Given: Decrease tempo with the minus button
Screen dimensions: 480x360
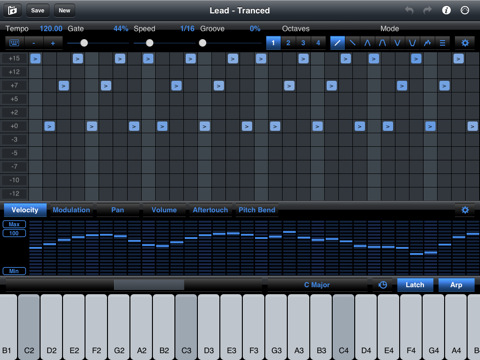Looking at the screenshot, I should 34,43.
